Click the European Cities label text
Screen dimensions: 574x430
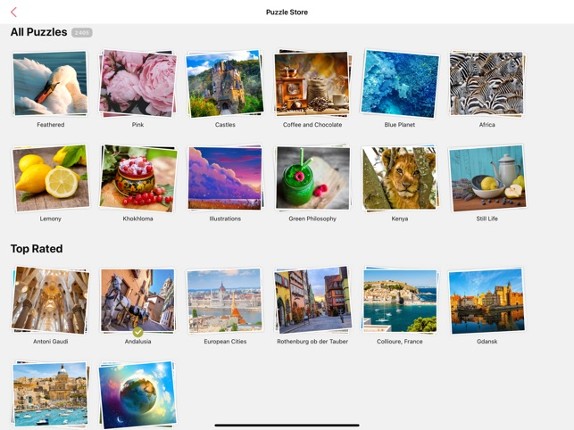point(225,341)
